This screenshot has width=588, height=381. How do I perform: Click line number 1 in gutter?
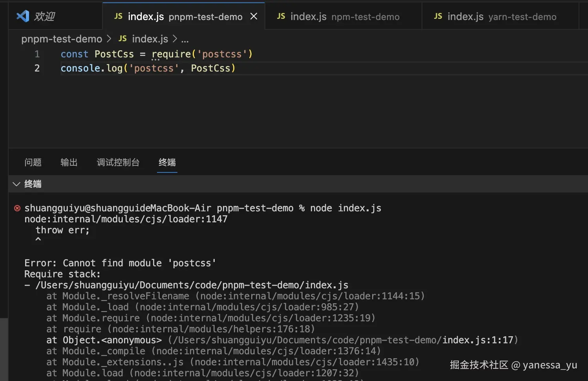click(37, 54)
